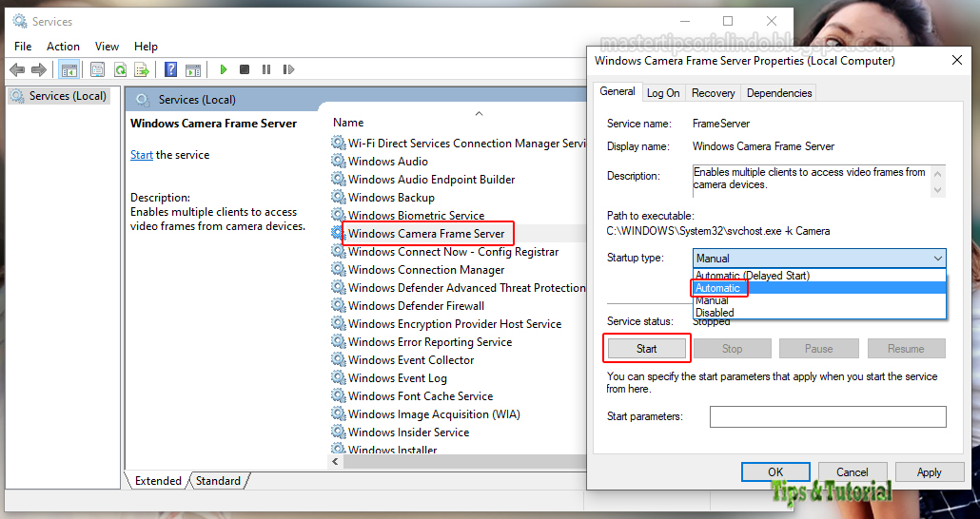The height and width of the screenshot is (519, 980).
Task: Click gear icon in Services (Local) header
Action: pyautogui.click(x=143, y=100)
